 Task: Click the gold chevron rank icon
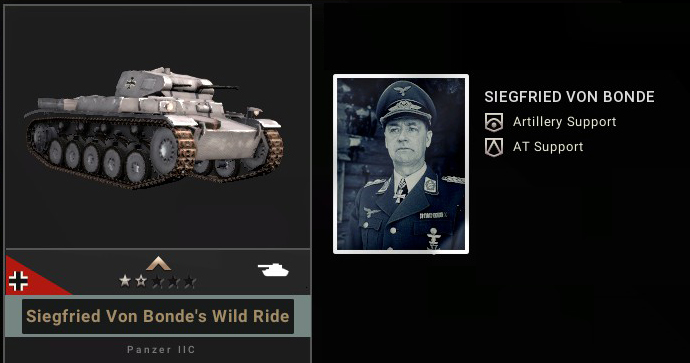pyautogui.click(x=158, y=264)
